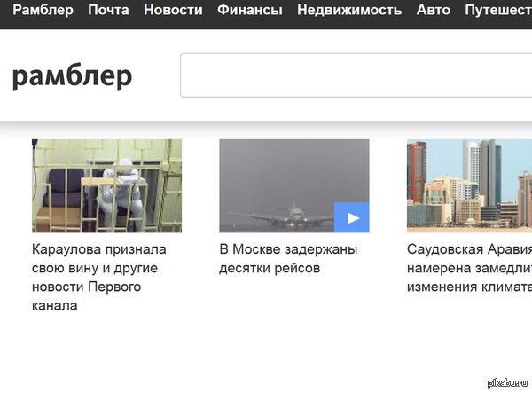Open the courtroom cage news thumbnail

(106, 185)
